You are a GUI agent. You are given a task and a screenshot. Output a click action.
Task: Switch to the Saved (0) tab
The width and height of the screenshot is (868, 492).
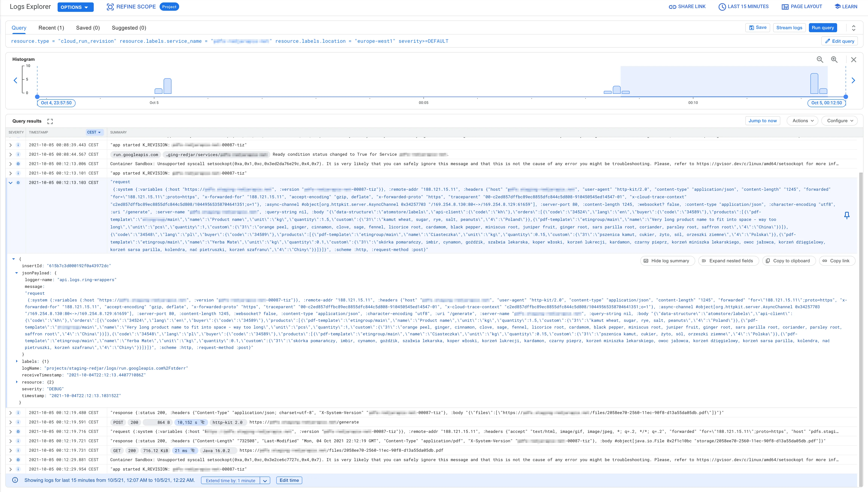coord(88,28)
